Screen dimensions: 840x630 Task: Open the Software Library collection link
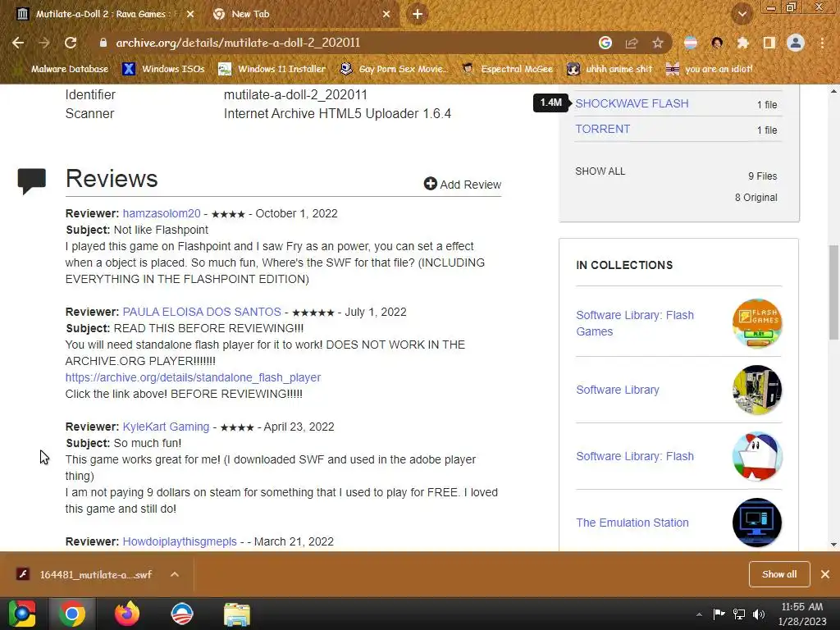pyautogui.click(x=617, y=390)
